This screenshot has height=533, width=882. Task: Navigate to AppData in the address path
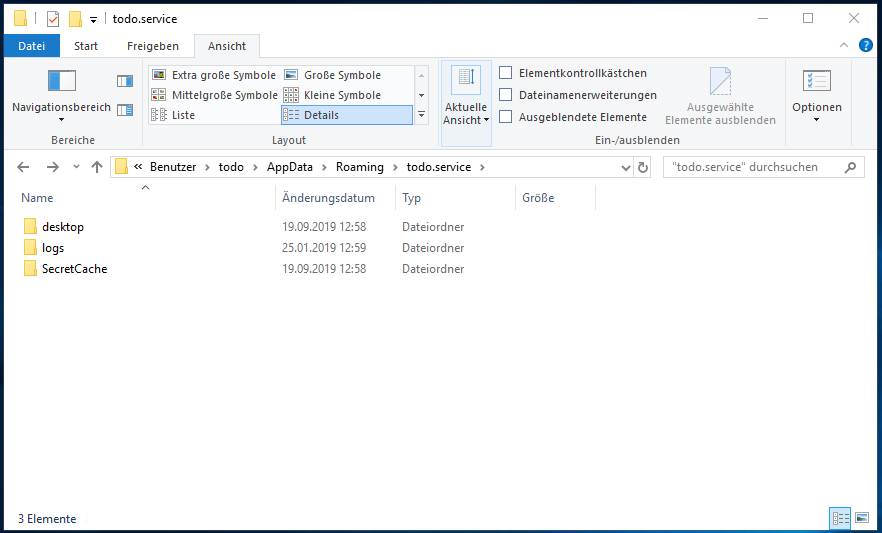(x=290, y=167)
